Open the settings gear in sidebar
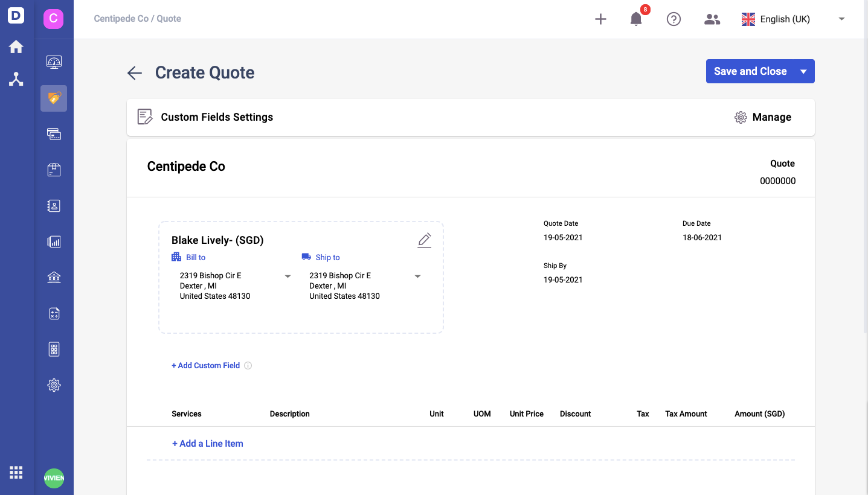This screenshot has height=495, width=868. click(x=54, y=385)
